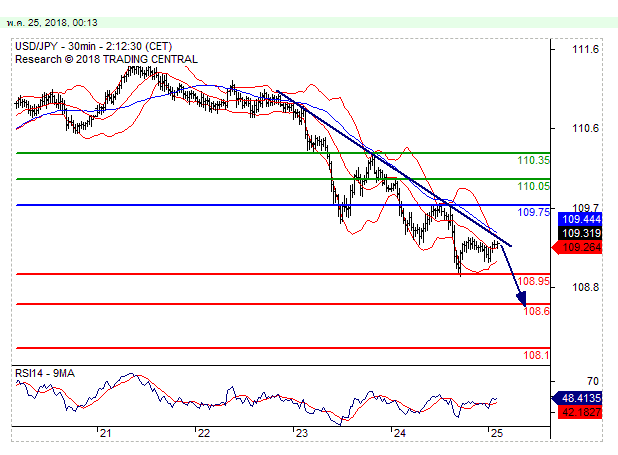
Task: Click date marker 23 on time axis
Action: point(302,433)
